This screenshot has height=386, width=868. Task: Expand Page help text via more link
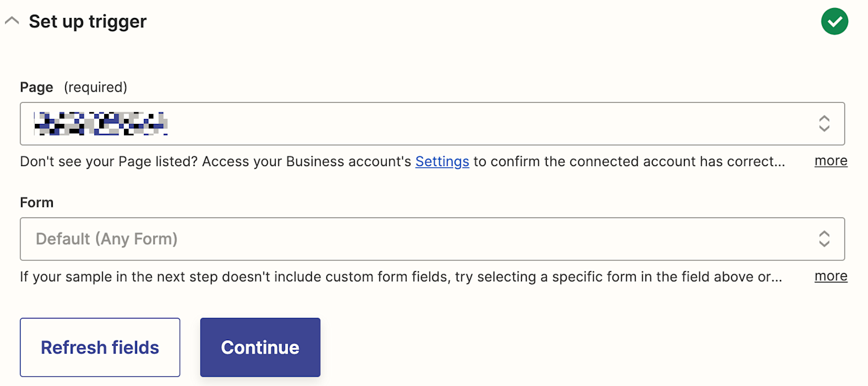pos(831,161)
